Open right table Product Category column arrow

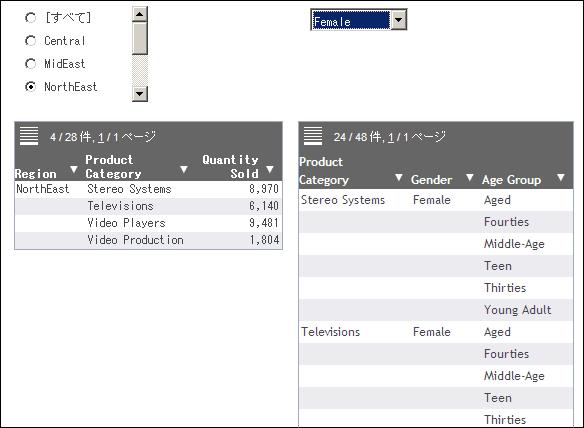pos(399,177)
